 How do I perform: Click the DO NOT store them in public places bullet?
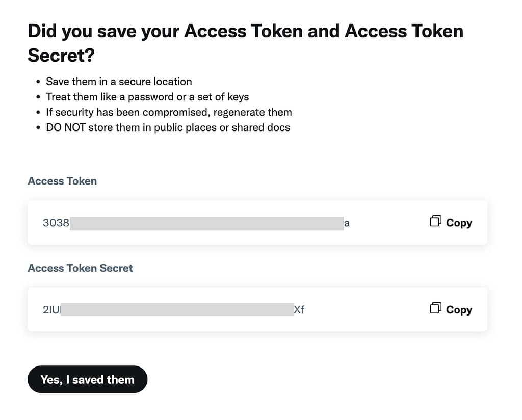click(x=168, y=127)
